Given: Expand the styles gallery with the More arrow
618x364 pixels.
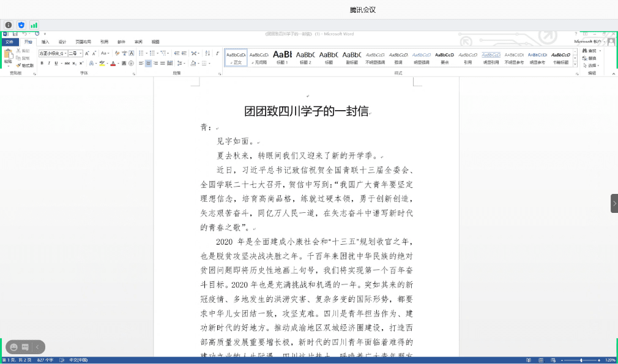Looking at the screenshot, I should coord(575,65).
